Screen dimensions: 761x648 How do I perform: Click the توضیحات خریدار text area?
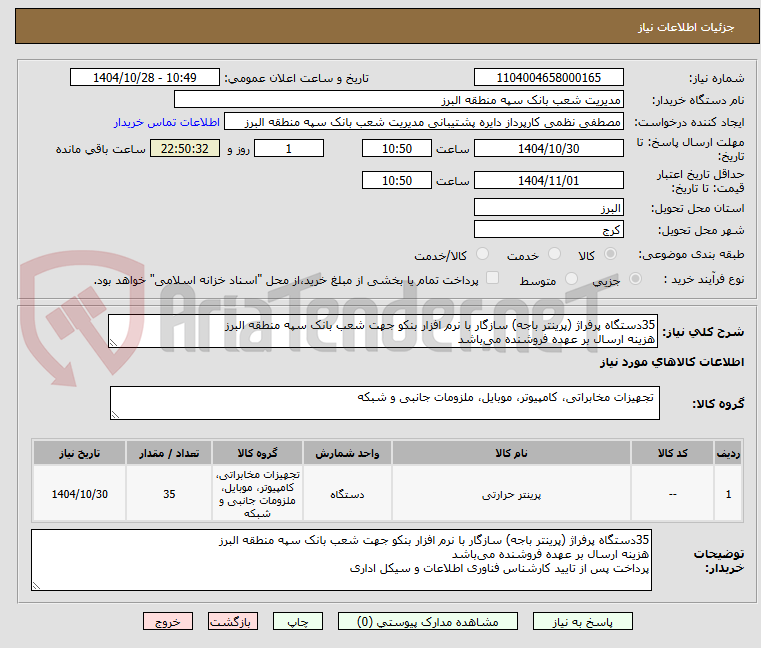click(x=341, y=560)
